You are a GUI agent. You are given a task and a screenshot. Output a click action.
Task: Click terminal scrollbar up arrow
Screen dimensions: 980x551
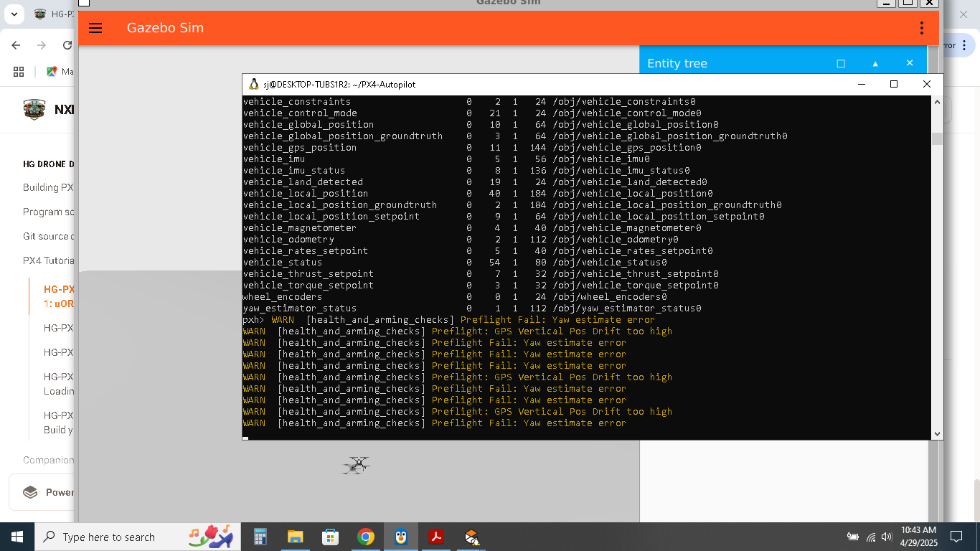pos(937,102)
